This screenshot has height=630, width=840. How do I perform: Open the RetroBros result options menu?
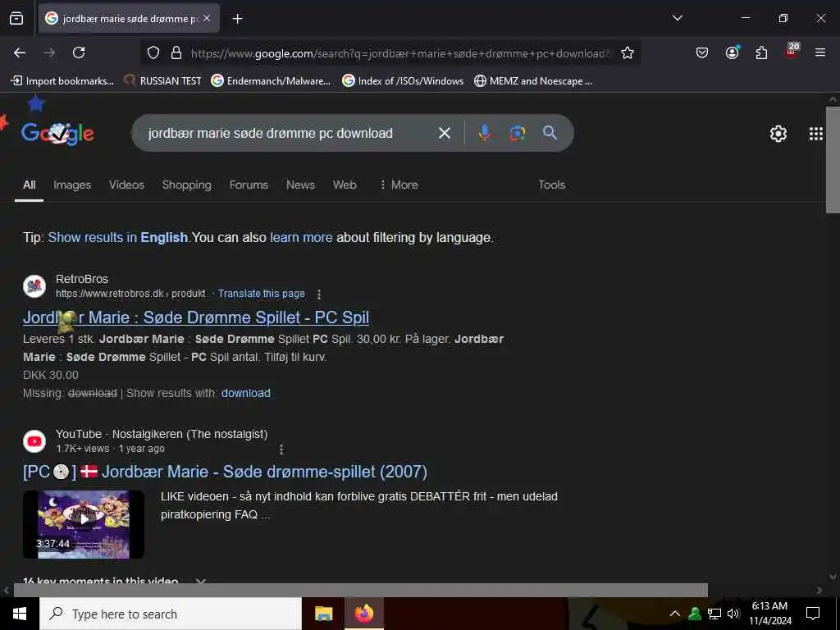pyautogui.click(x=319, y=294)
